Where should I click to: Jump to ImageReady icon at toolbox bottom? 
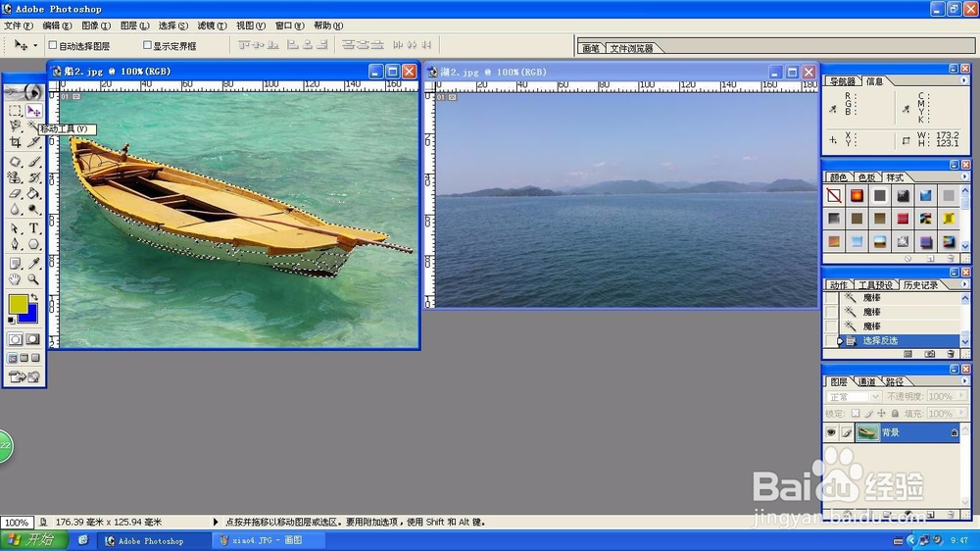point(24,376)
